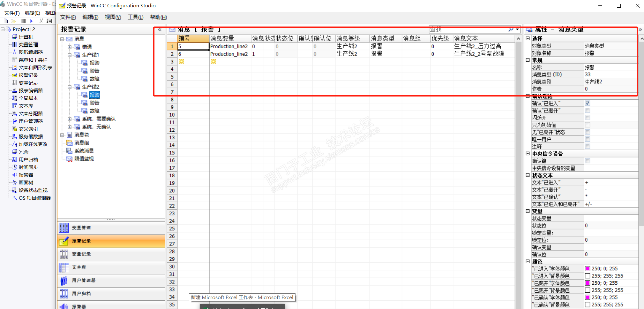Click the 优先级 column header
Screen dimensions: 644x309
(442, 38)
